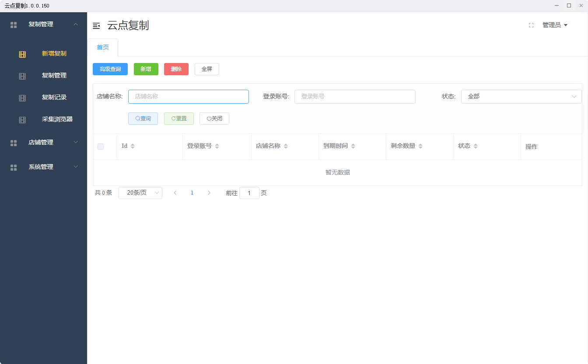Click the 店铺管理 sidebar icon
Image resolution: width=588 pixels, height=364 pixels.
point(13,142)
